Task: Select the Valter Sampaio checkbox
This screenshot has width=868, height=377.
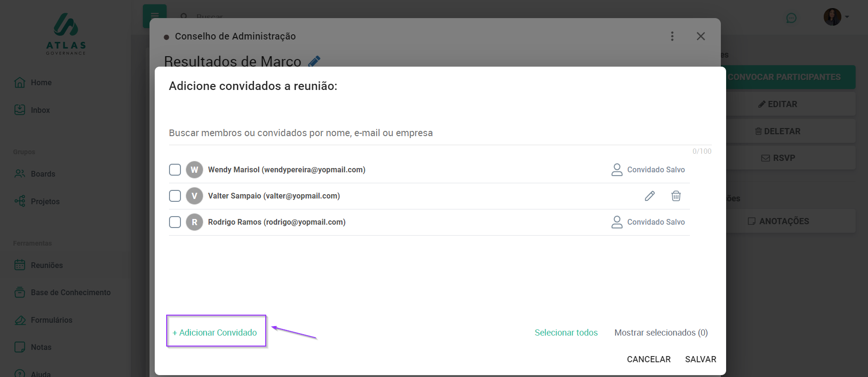Action: coord(175,196)
